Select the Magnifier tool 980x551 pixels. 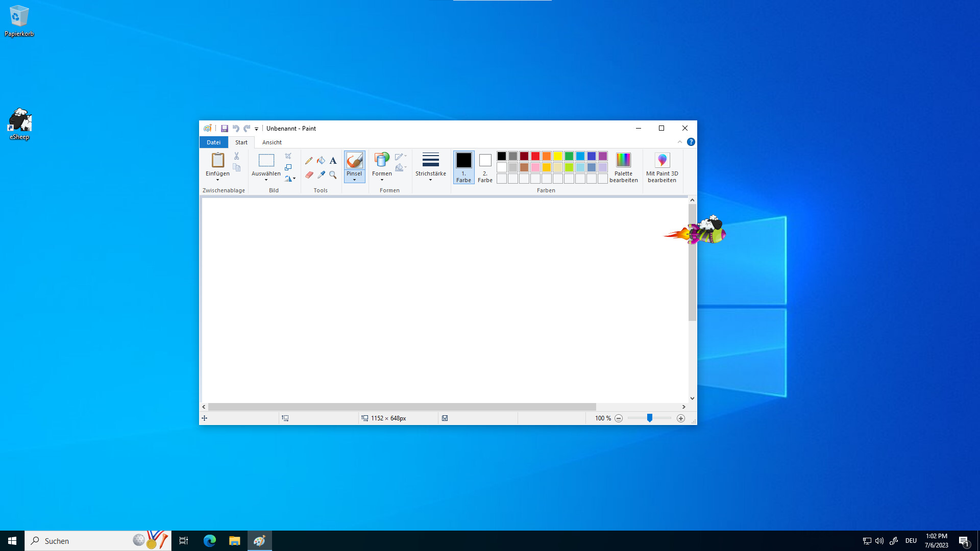333,175
